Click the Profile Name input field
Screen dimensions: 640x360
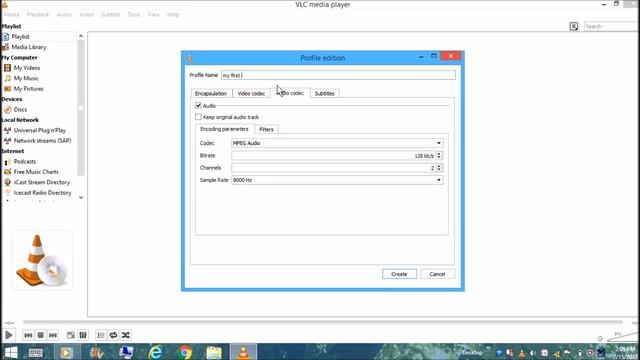point(338,75)
